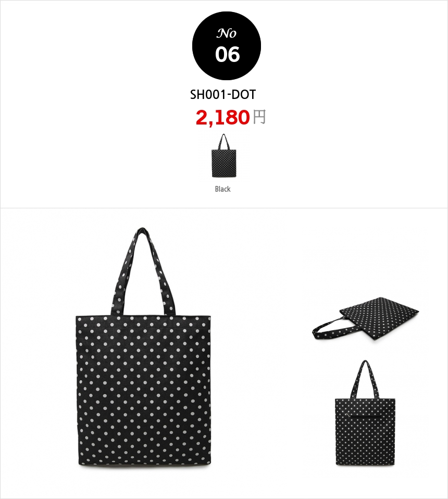Click the 'No' script text in badge
This screenshot has width=448, height=499.
227,33
